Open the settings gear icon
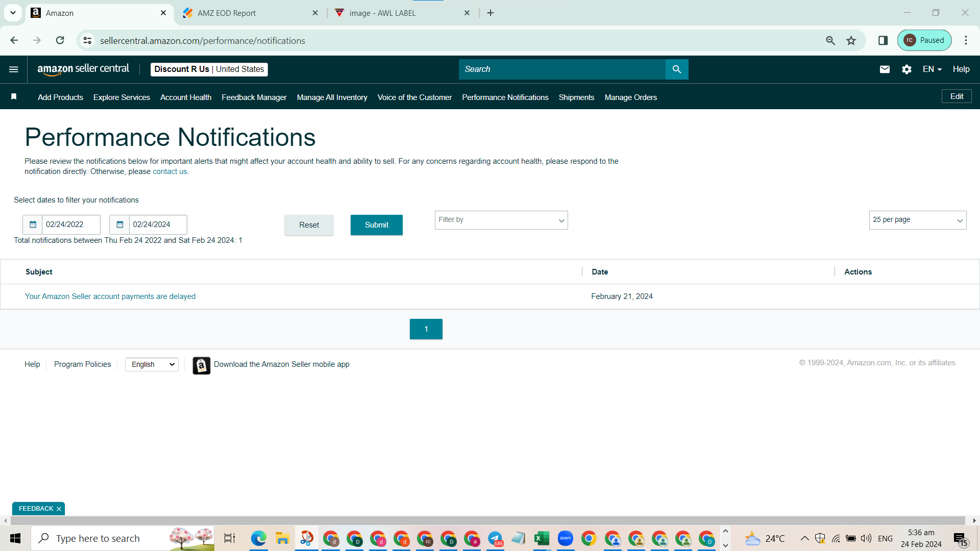The image size is (980, 551). (906, 69)
